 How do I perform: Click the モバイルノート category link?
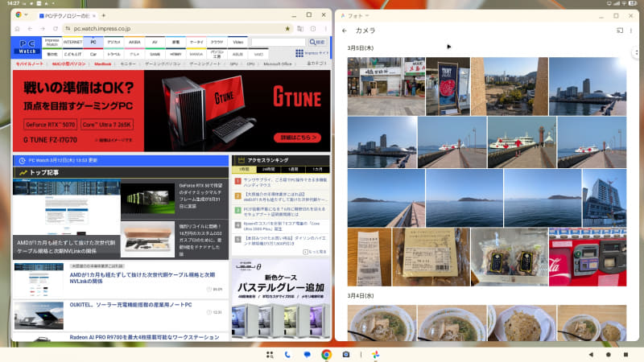pyautogui.click(x=29, y=64)
